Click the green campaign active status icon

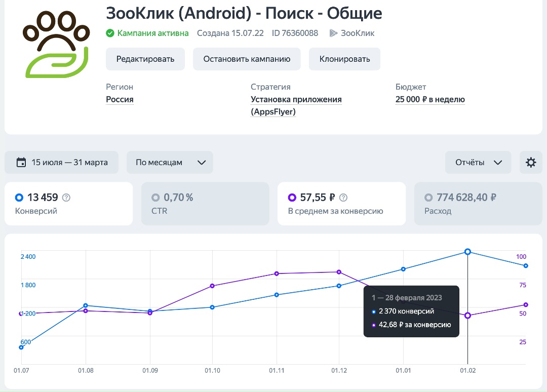click(x=110, y=33)
